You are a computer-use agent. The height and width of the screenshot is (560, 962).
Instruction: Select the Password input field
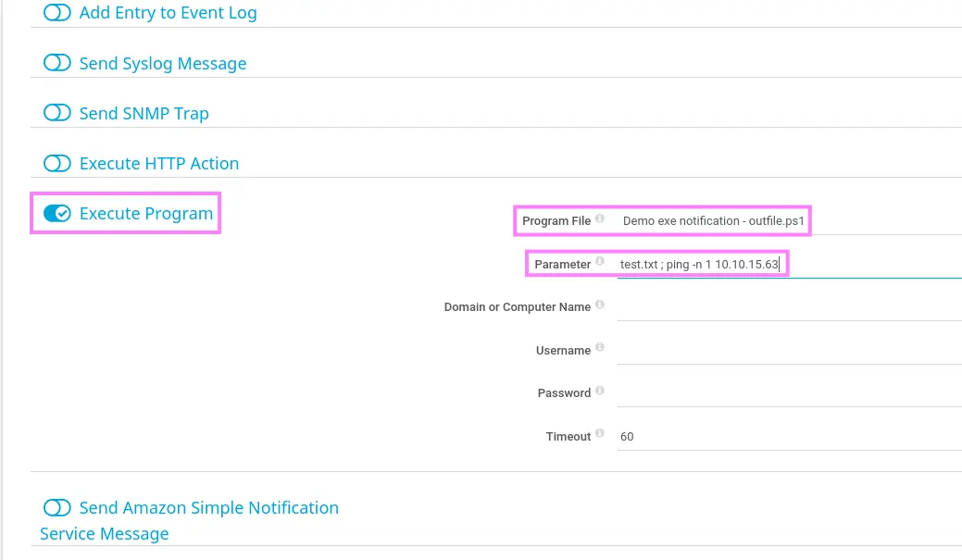(787, 393)
